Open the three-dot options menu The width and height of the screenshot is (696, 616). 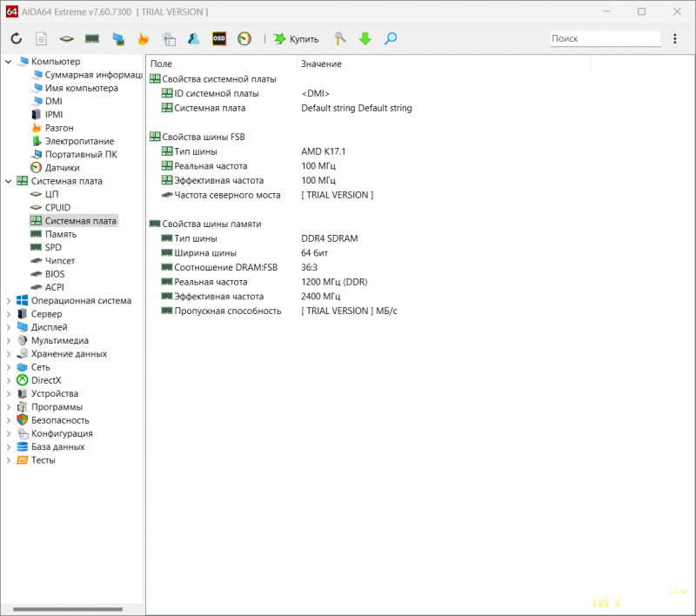tap(675, 38)
